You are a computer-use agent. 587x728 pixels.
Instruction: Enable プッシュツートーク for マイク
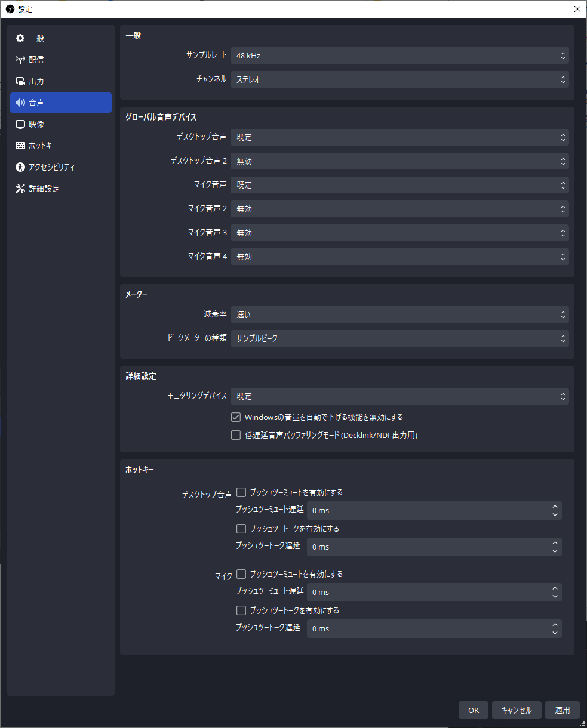tap(241, 610)
